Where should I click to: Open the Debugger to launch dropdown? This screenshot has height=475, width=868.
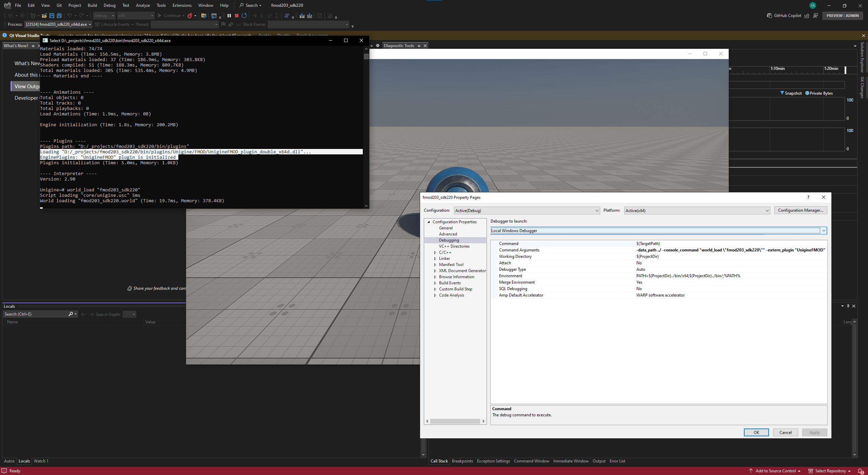pyautogui.click(x=824, y=231)
